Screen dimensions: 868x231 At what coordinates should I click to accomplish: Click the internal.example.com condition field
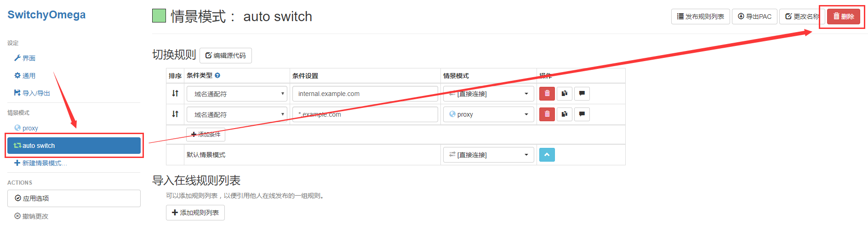(x=365, y=94)
